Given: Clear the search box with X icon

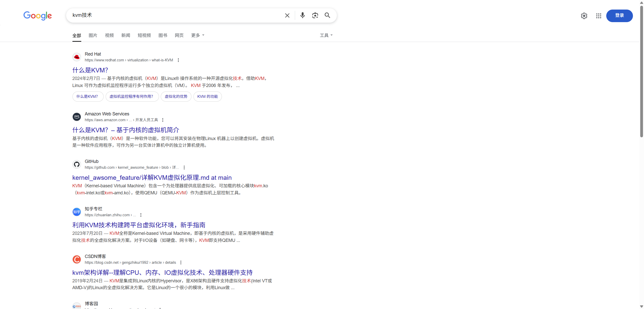Looking at the screenshot, I should click(287, 15).
